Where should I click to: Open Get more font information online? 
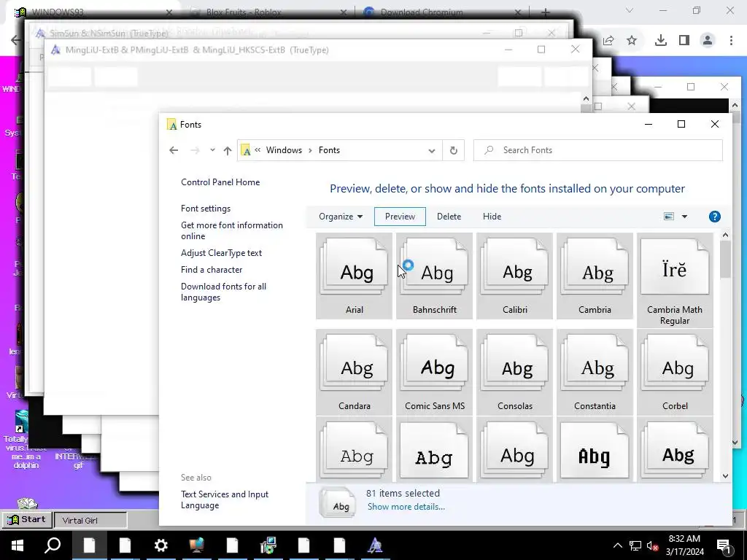231,230
